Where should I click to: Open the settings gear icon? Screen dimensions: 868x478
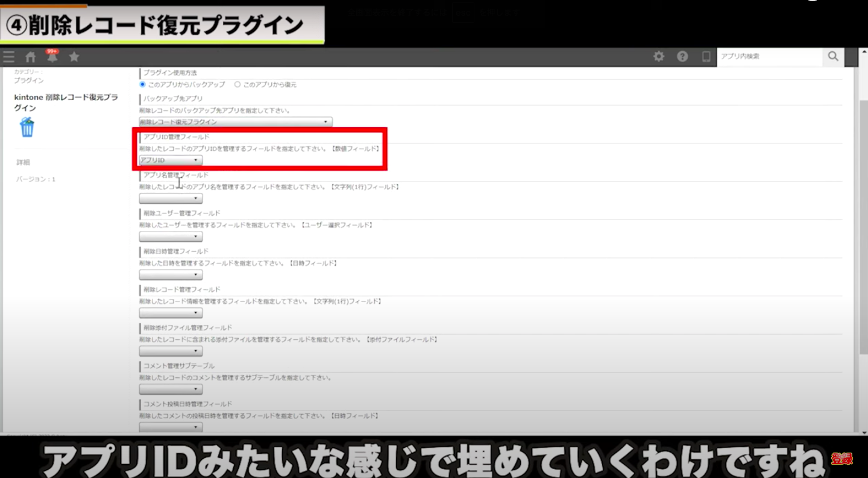[x=659, y=57]
